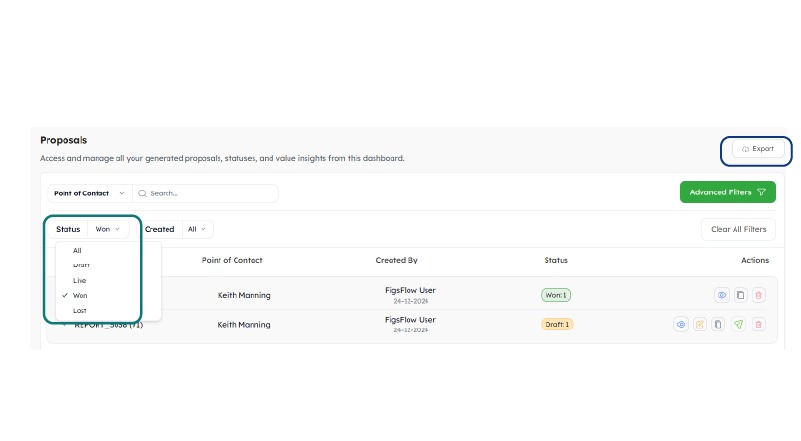The width and height of the screenshot is (801, 441).
Task: Send the Draft:1 proposal via paper-plane icon
Action: pos(738,324)
